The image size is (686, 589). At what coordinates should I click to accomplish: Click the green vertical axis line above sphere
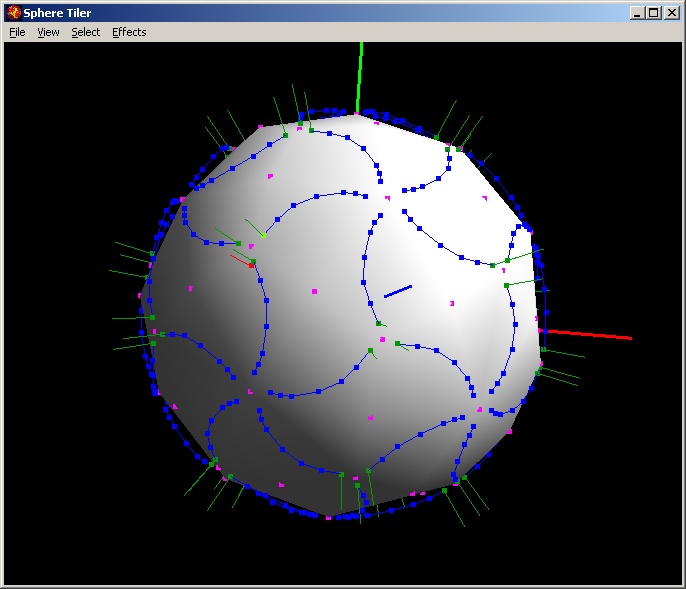point(360,75)
